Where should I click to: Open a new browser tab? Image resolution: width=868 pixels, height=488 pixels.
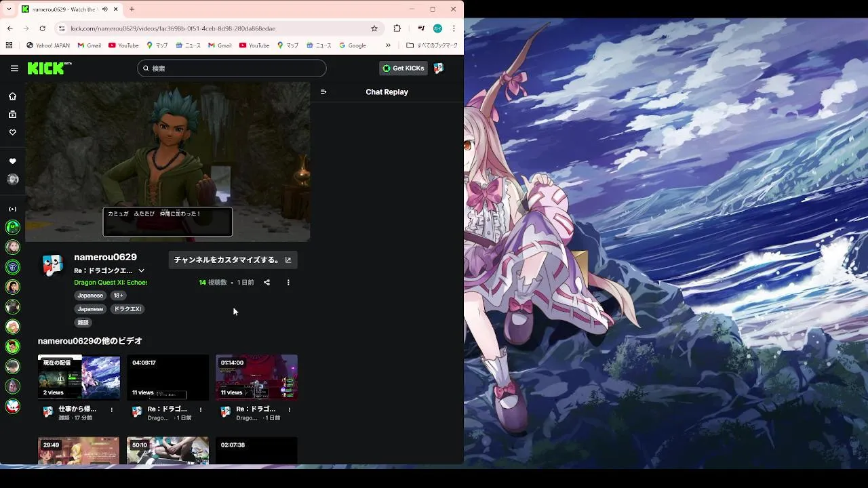pos(132,9)
